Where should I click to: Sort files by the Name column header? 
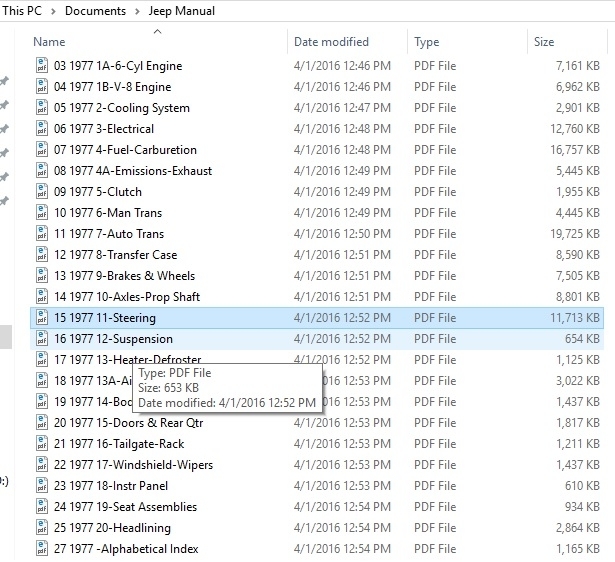(x=49, y=42)
